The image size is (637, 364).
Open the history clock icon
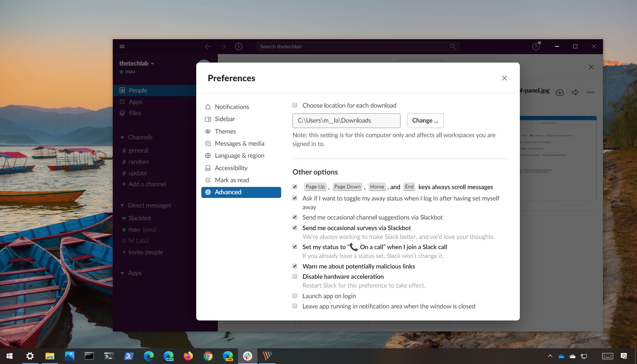239,46
